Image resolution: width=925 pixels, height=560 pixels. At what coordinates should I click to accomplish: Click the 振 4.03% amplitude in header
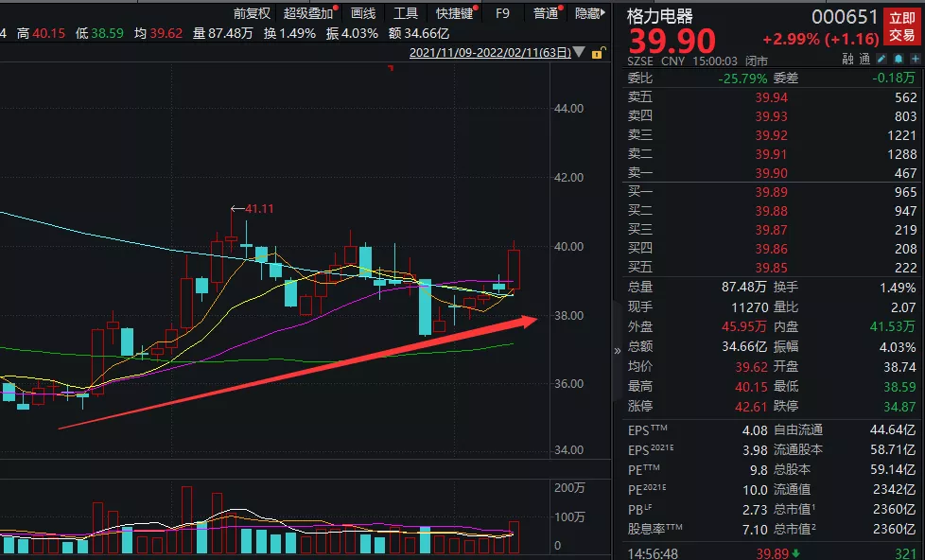click(352, 34)
